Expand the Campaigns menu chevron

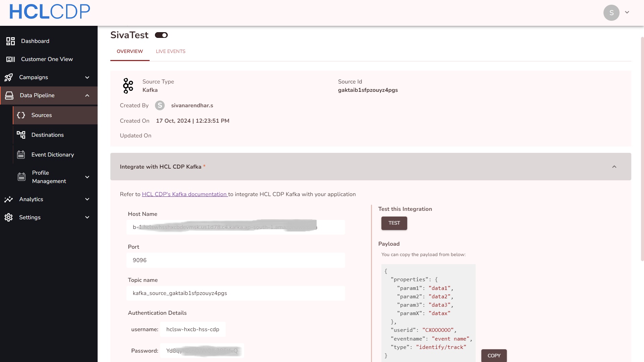[x=87, y=77]
